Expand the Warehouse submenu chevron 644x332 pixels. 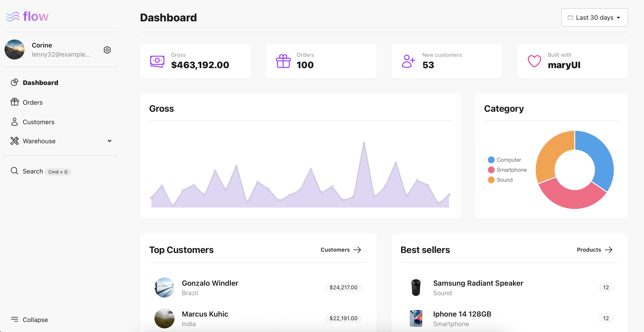pos(109,141)
